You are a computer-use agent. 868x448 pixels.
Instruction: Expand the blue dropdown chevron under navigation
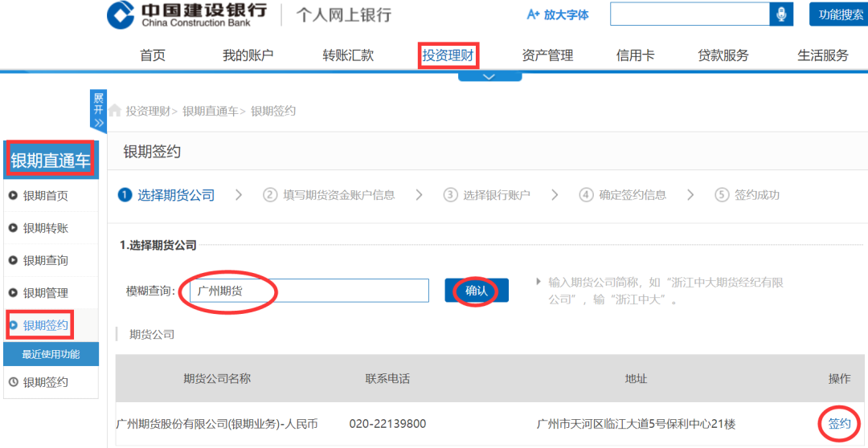(x=489, y=77)
